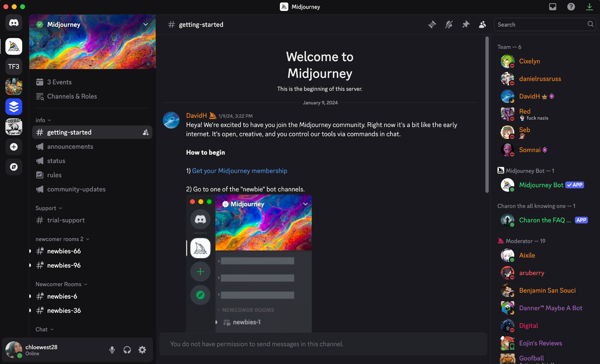The image size is (600, 364).
Task: Open the announcements channel
Action: click(92, 146)
